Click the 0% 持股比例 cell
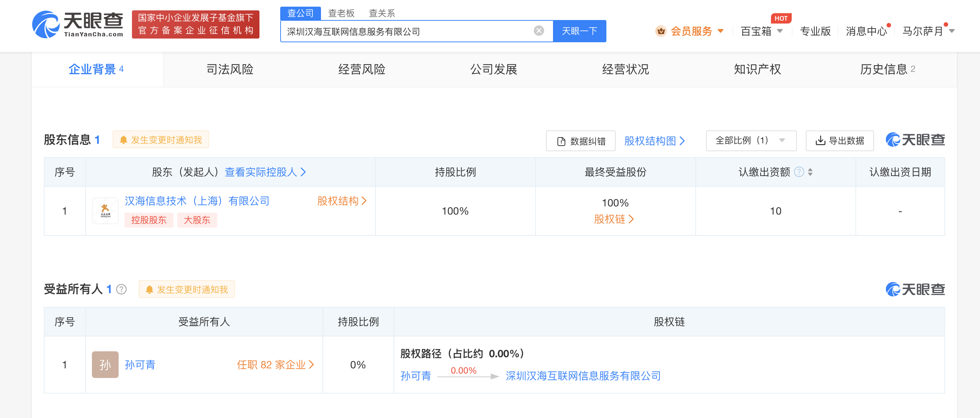This screenshot has height=418, width=980. coord(358,365)
